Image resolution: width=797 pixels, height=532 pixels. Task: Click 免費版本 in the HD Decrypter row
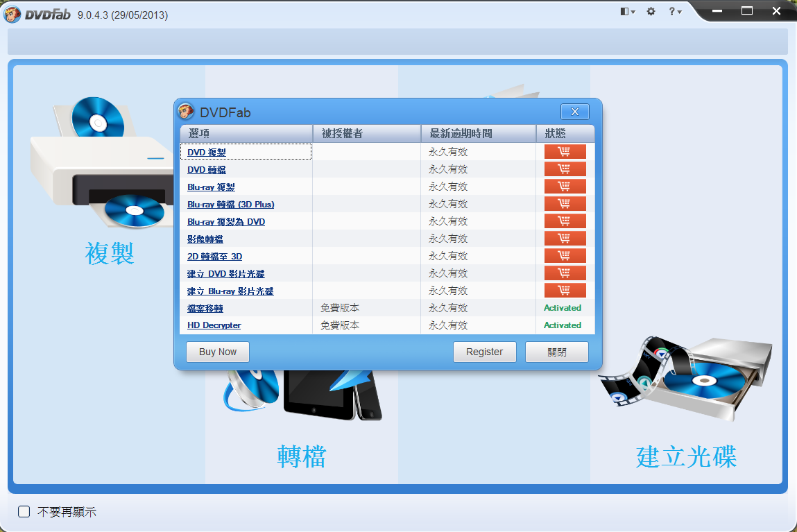click(340, 326)
